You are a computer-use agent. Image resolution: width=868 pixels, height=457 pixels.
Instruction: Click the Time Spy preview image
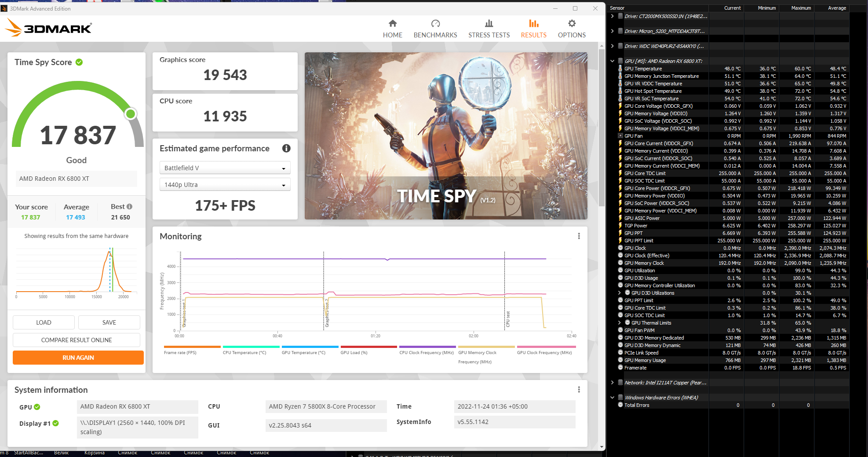[446, 136]
